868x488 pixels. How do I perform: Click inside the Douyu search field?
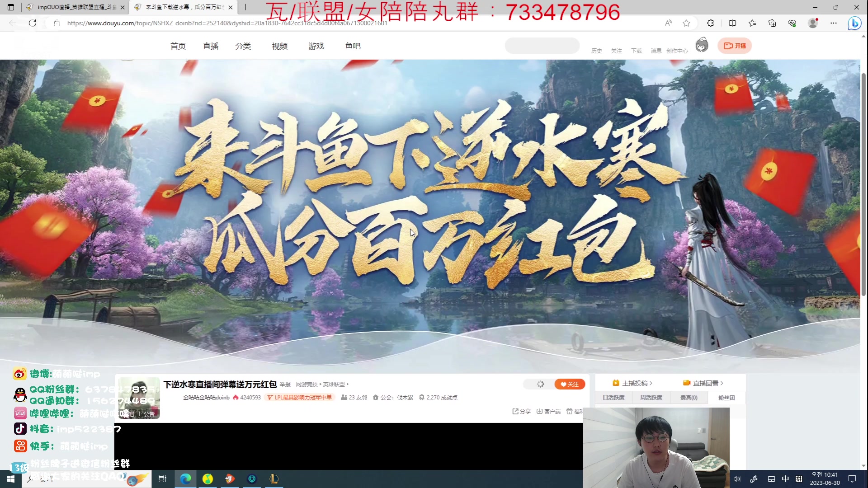pyautogui.click(x=542, y=46)
